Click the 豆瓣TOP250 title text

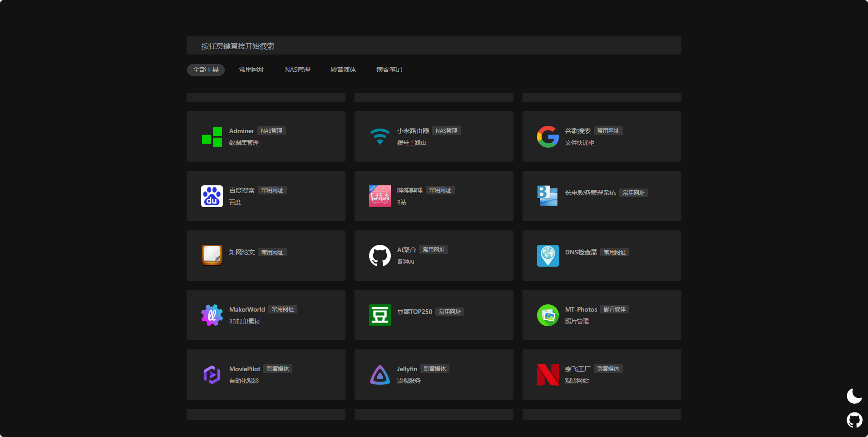[415, 312]
